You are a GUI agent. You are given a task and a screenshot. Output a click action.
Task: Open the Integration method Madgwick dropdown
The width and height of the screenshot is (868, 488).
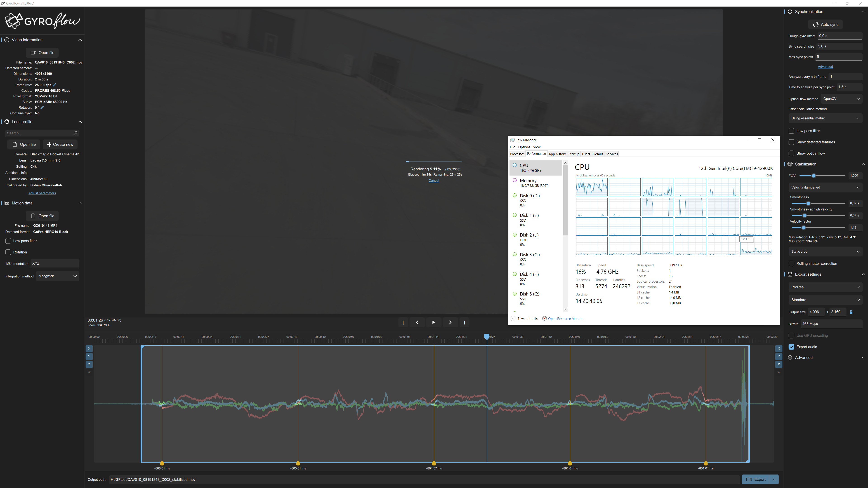click(x=58, y=276)
